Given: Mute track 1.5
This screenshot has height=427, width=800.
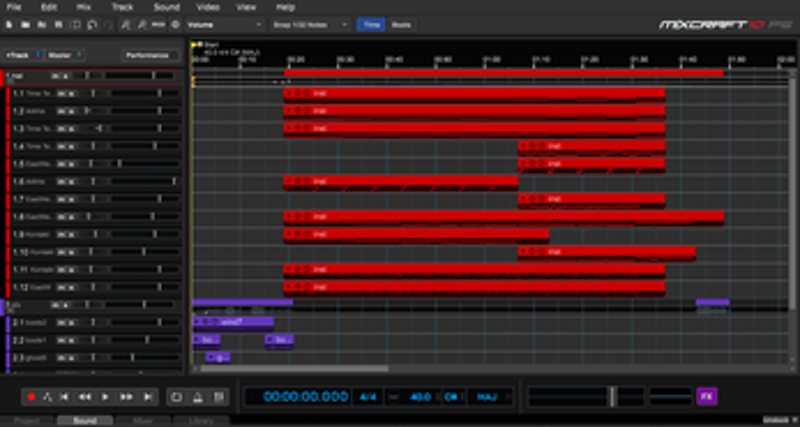Looking at the screenshot, I should click(60, 164).
